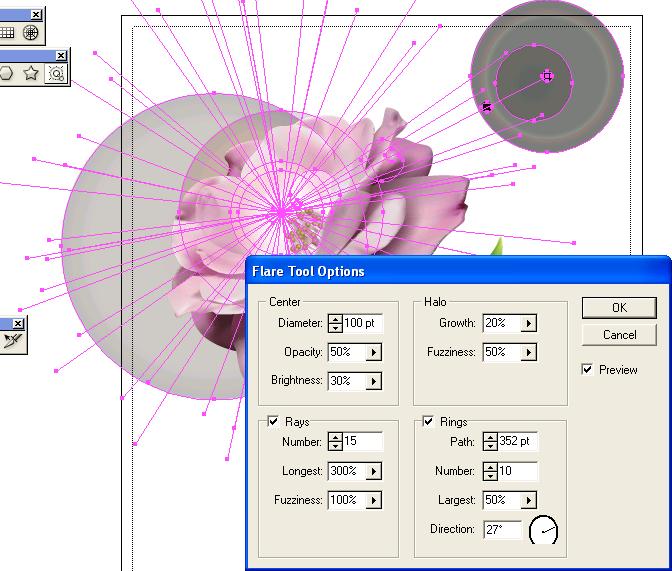Click the Halo Fuzziness field showing 50%
The height and width of the screenshot is (571, 672).
[501, 352]
